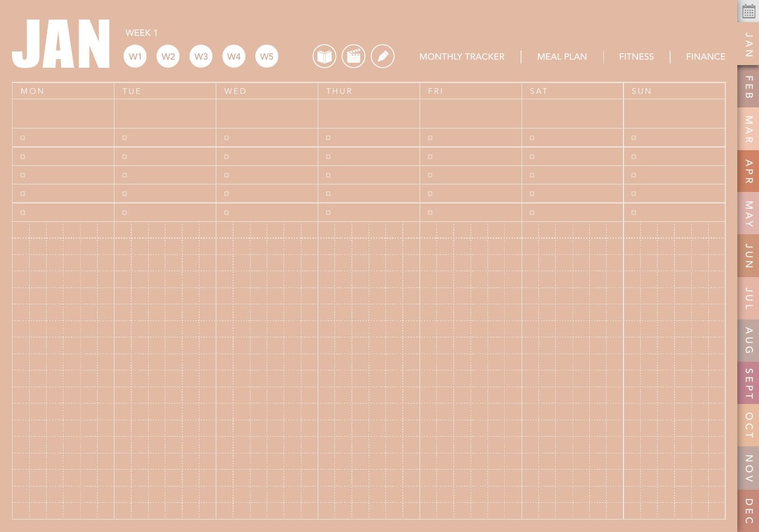Switch to the MAY side tab
Viewport: 759px width, 532px height.
click(x=749, y=214)
